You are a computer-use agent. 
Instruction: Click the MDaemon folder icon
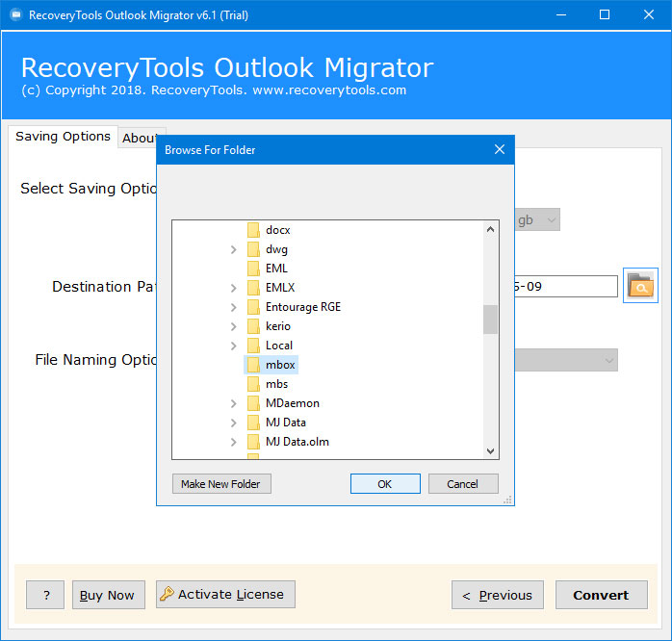click(253, 403)
